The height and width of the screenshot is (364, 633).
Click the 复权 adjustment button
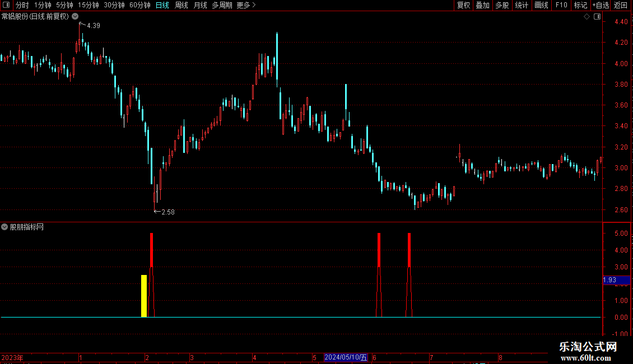(463, 5)
